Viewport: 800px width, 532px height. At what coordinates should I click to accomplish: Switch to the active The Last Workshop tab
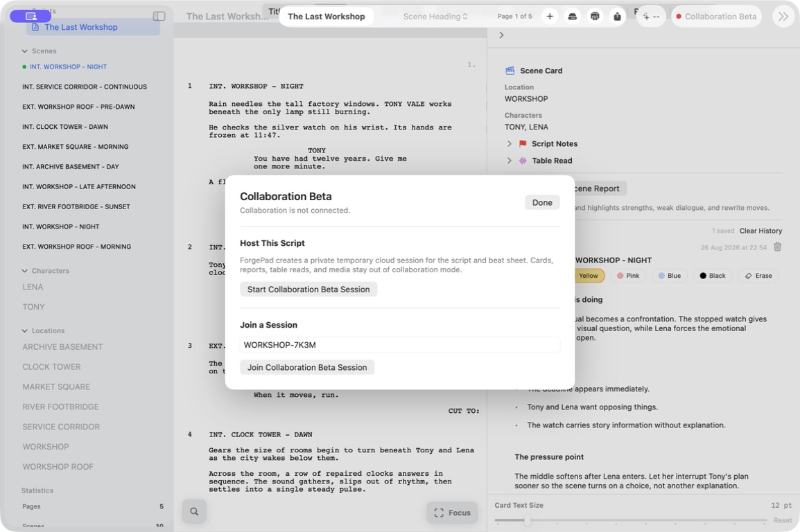pos(327,17)
